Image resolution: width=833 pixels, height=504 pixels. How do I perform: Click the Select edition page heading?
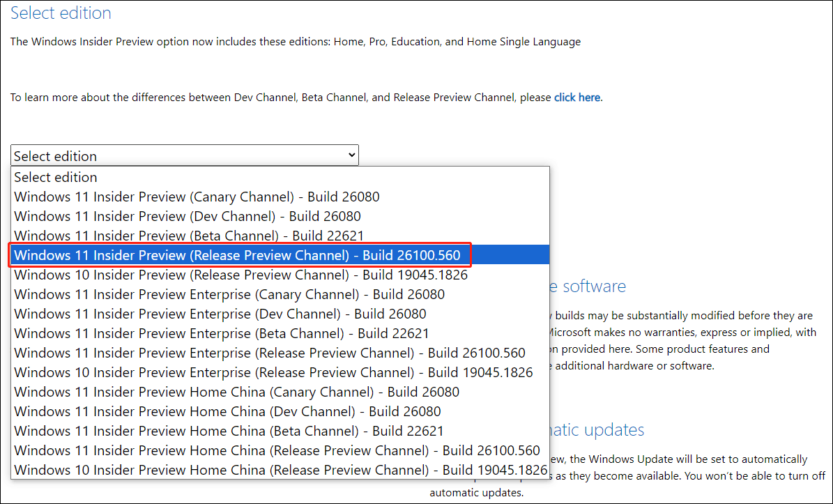pyautogui.click(x=61, y=13)
